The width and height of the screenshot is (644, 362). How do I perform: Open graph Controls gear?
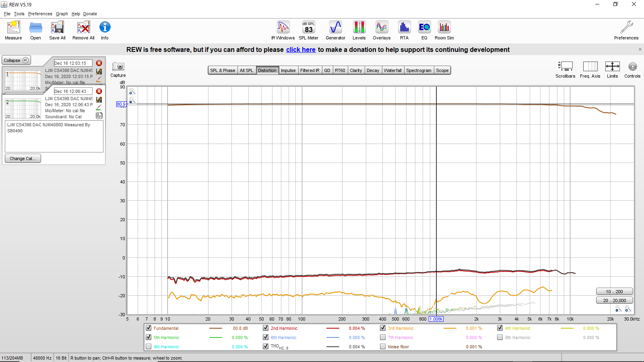(632, 70)
